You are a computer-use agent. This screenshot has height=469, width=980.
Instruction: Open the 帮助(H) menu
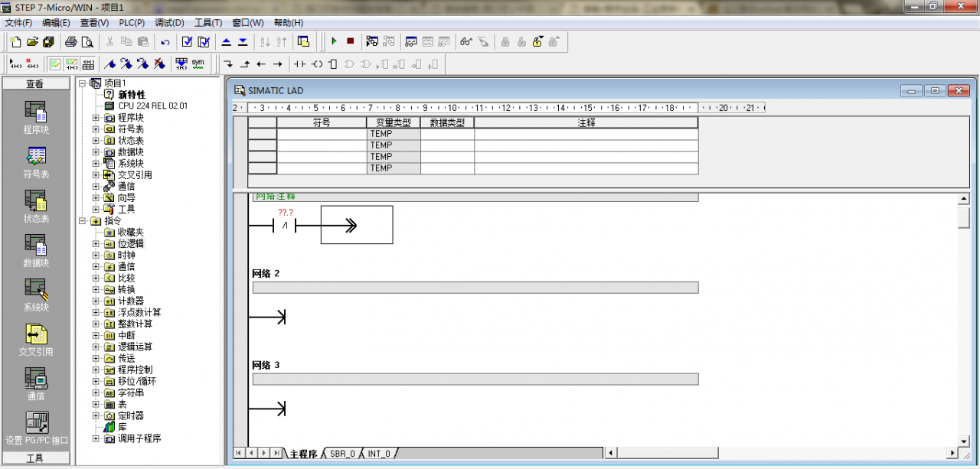[288, 23]
